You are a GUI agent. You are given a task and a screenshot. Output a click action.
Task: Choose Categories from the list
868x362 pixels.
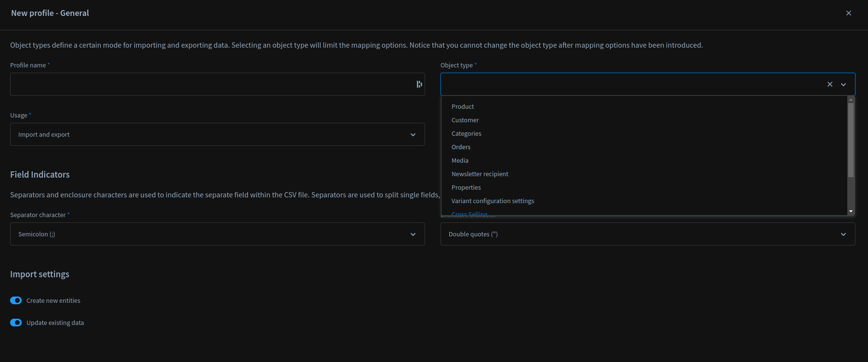tap(644, 133)
